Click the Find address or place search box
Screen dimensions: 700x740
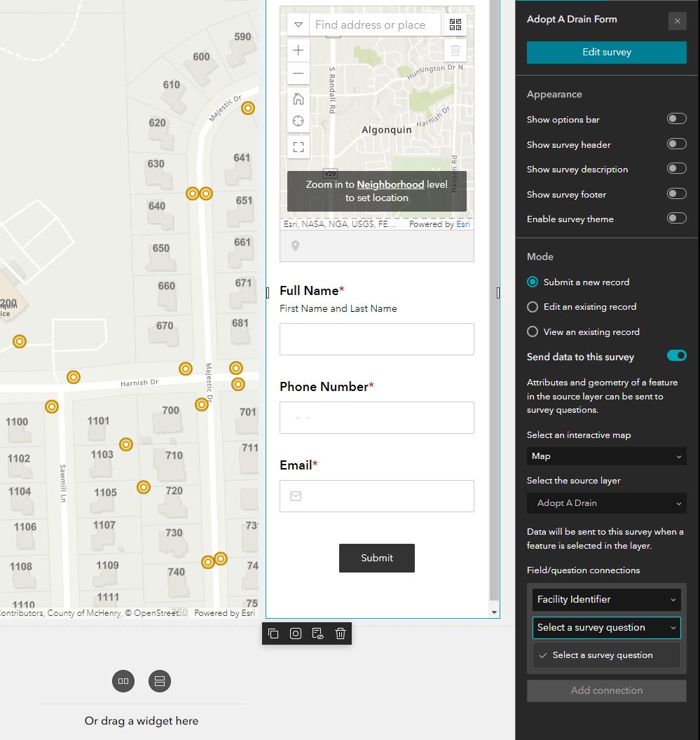point(375,24)
